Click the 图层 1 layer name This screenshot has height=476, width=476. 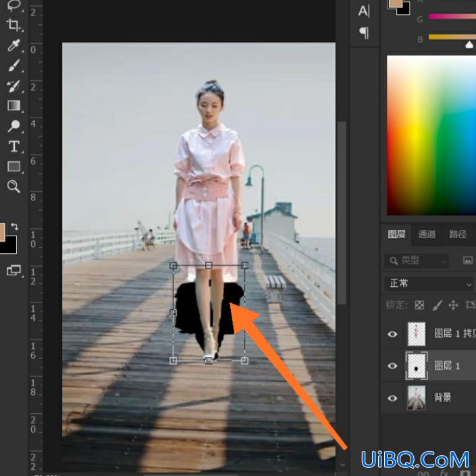coord(447,366)
